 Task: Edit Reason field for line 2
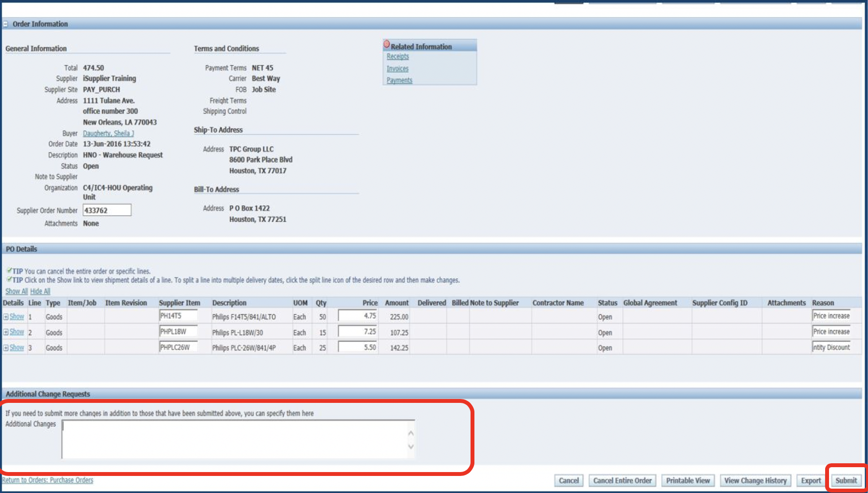point(831,332)
